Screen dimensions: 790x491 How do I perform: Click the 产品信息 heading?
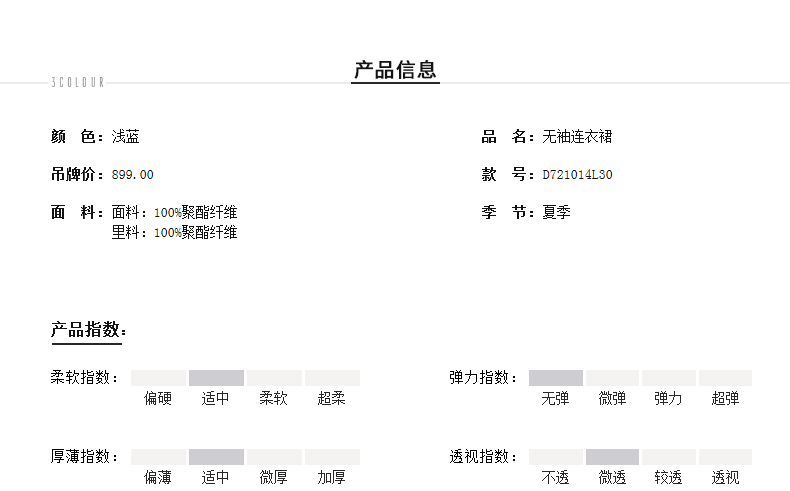[395, 70]
